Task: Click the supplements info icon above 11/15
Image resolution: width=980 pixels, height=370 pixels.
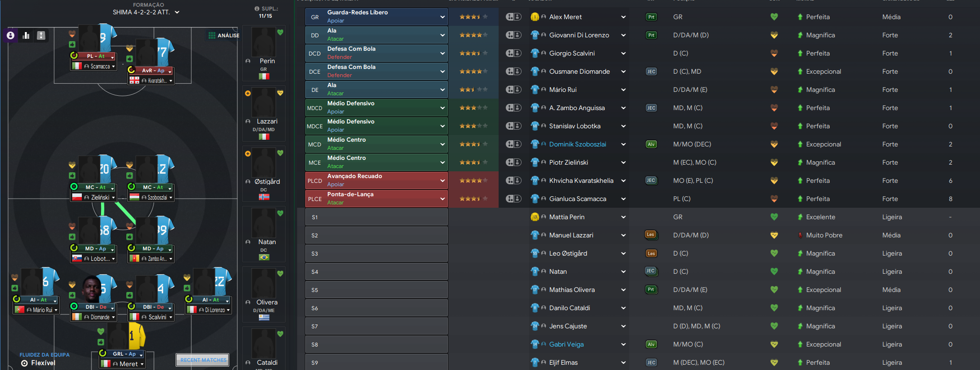Action: point(257,9)
